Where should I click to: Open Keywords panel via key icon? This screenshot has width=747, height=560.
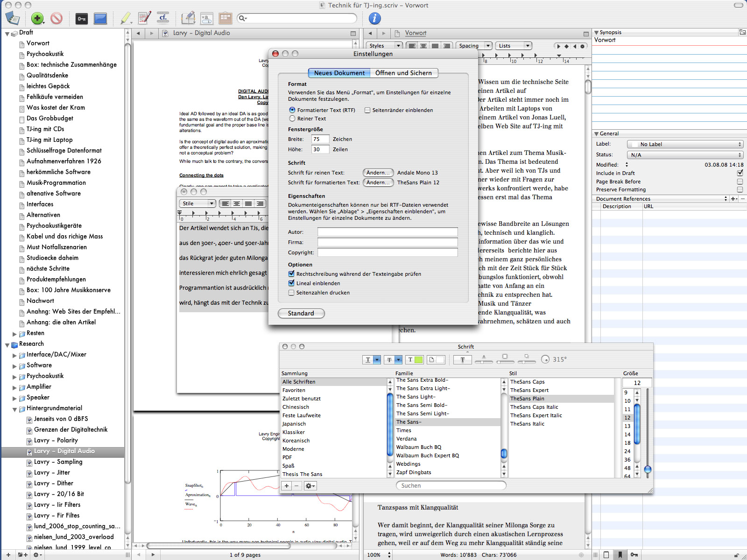[x=82, y=19]
